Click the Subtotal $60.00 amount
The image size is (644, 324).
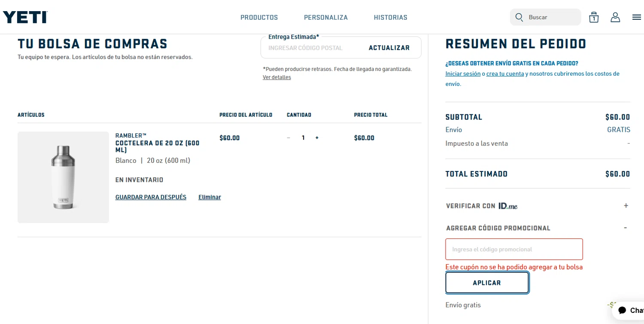point(618,117)
